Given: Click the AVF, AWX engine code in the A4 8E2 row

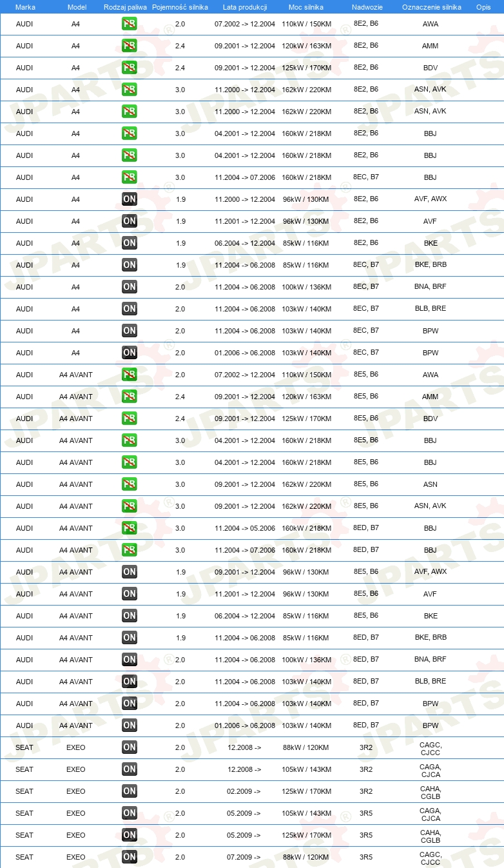Looking at the screenshot, I should click(x=430, y=199).
